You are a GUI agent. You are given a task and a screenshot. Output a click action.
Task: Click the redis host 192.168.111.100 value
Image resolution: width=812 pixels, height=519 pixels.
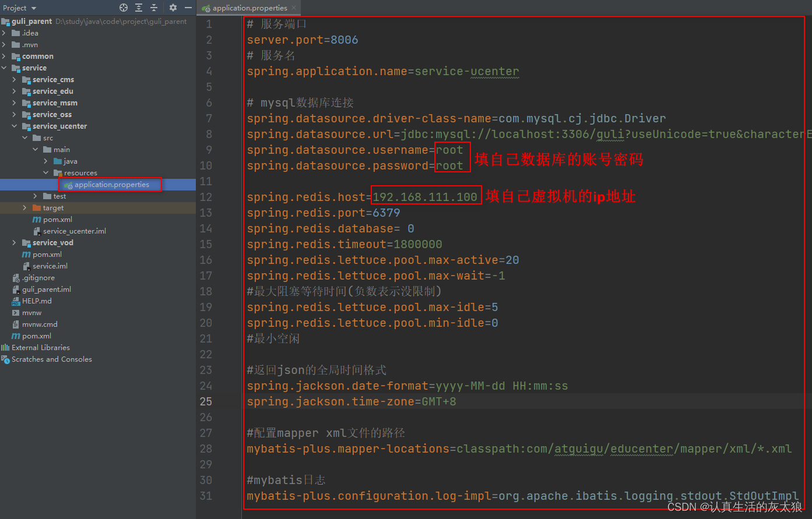click(425, 197)
